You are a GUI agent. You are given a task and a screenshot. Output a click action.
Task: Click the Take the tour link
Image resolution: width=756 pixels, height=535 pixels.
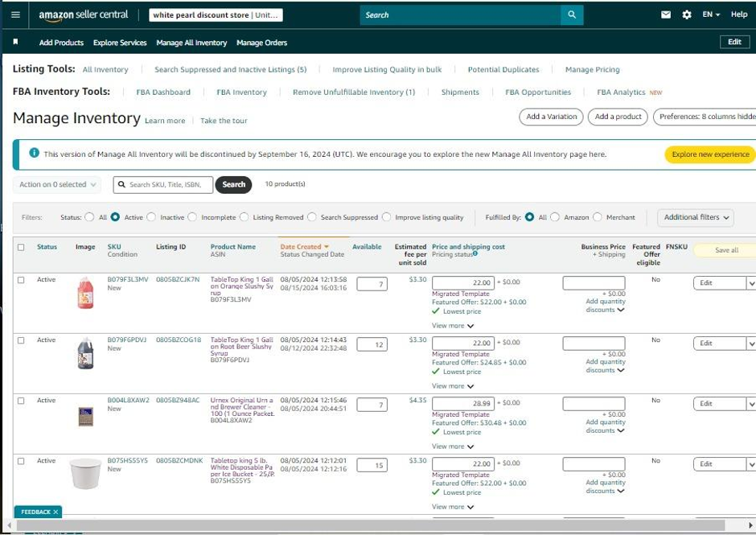click(224, 121)
